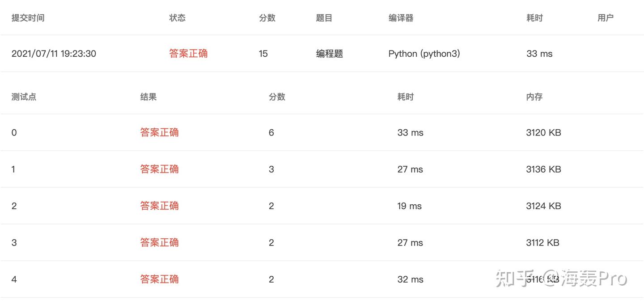Viewport: 644px width, 304px height.
Task: Select the Python (python3) compiler cell
Action: [x=424, y=54]
